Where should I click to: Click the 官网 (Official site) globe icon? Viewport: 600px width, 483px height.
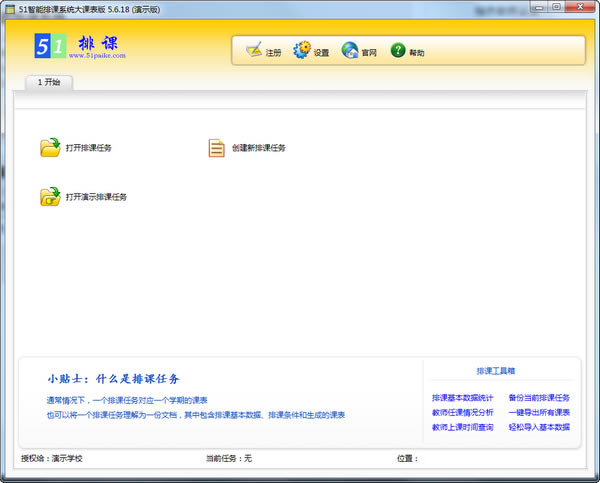[349, 51]
